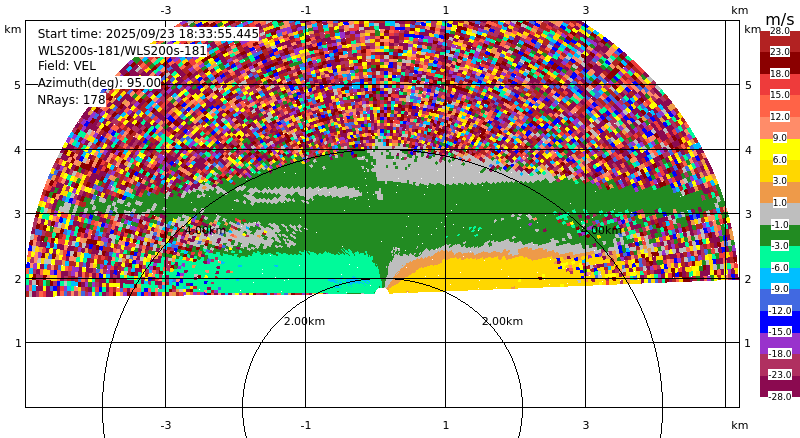Pick the dark green swatch between -3.0 and -1.0
The width and height of the screenshot is (800, 438).
click(x=780, y=235)
